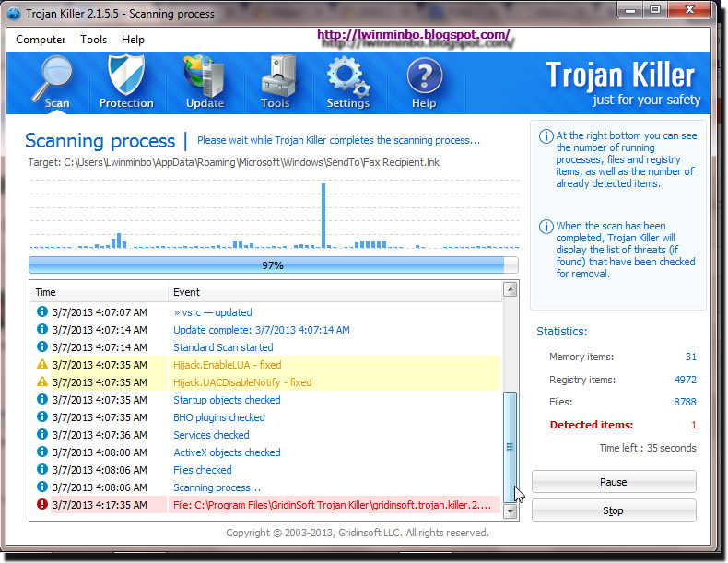The image size is (728, 563).
Task: Click info icon beside 'ActiveX objects checked'
Action: (41, 452)
